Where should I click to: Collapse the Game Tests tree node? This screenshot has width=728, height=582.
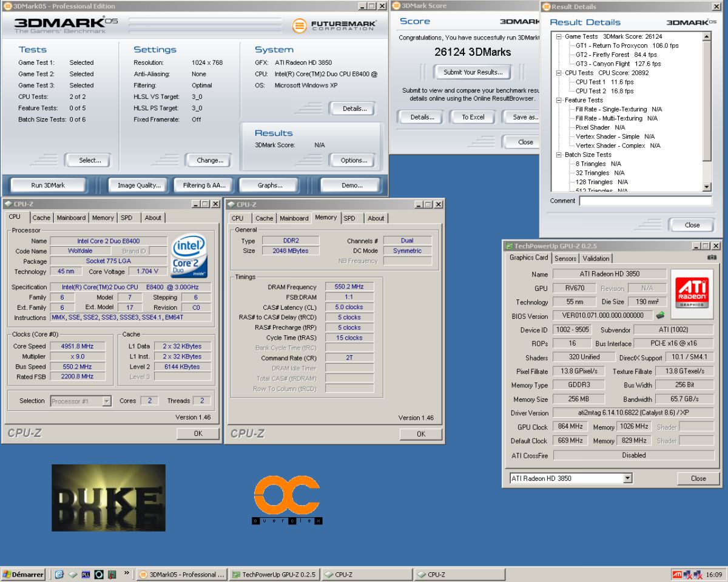559,36
